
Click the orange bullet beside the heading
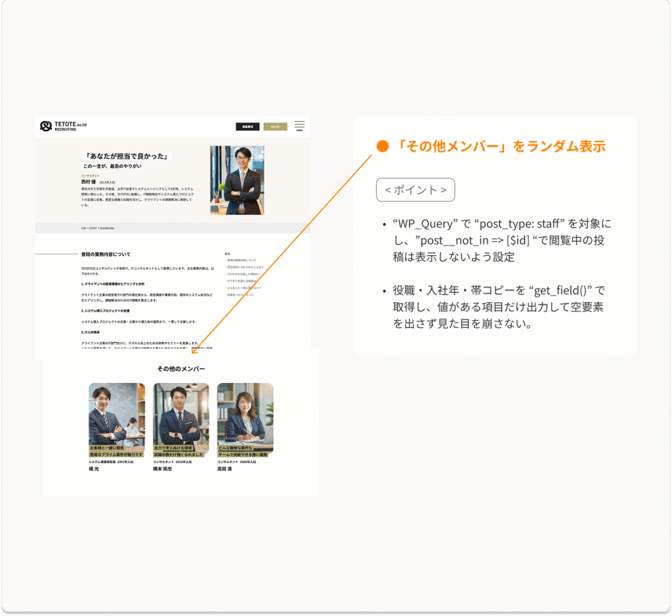point(383,146)
